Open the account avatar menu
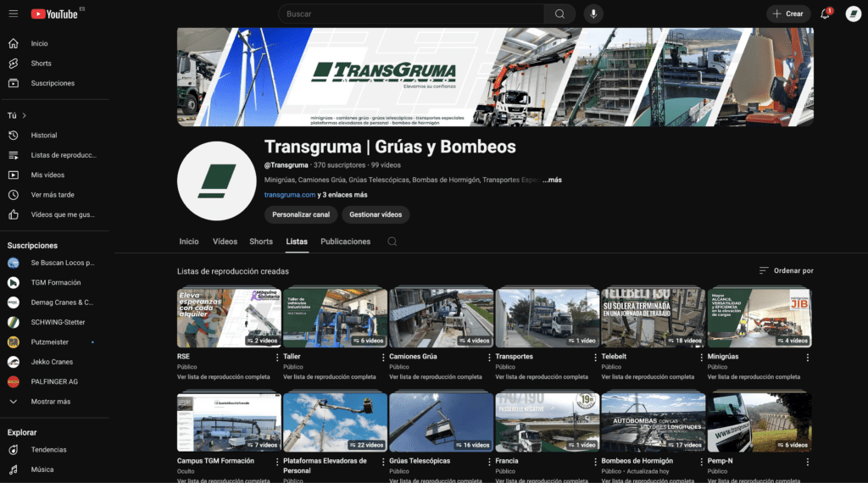This screenshot has height=483, width=868. tap(853, 14)
